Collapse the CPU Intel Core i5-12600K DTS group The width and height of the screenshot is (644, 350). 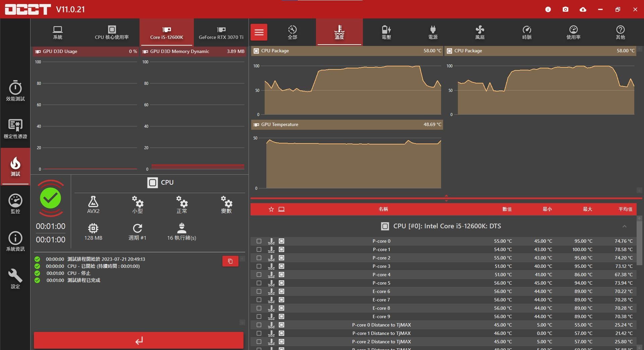click(x=624, y=226)
